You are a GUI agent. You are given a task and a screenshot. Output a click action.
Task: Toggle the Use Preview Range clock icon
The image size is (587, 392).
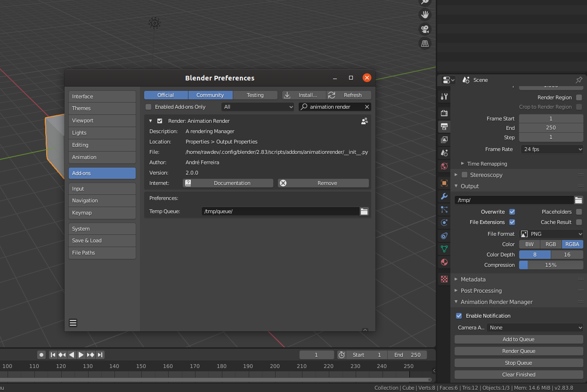tap(342, 355)
